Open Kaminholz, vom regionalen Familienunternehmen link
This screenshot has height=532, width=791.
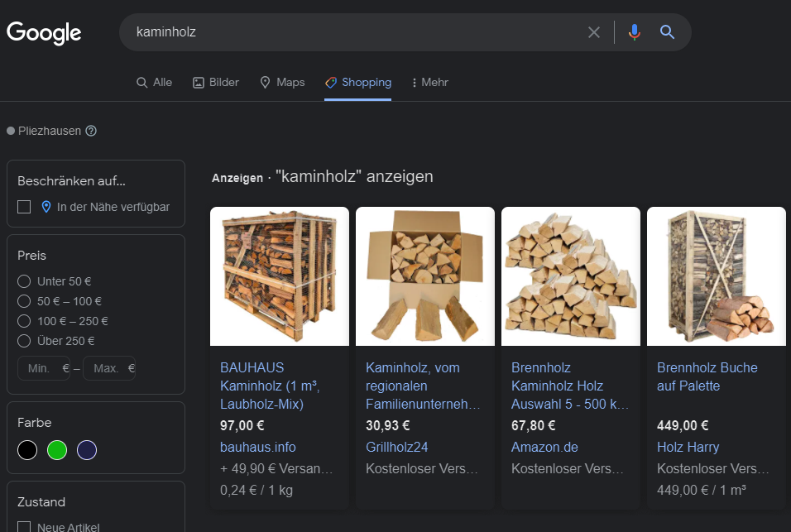point(423,386)
